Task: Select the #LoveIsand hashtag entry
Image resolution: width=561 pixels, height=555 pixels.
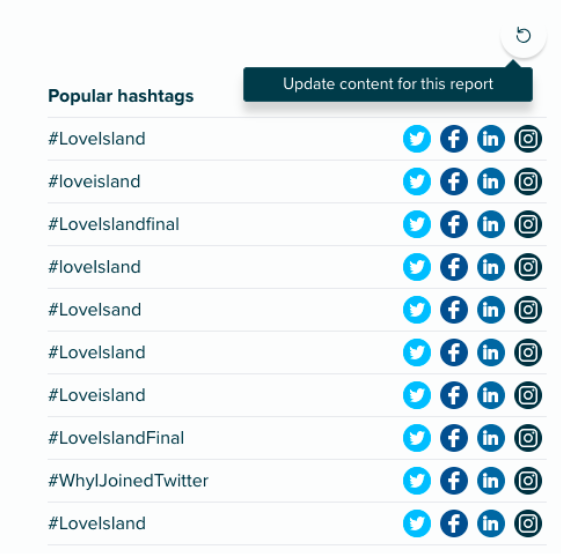Action: point(95,310)
